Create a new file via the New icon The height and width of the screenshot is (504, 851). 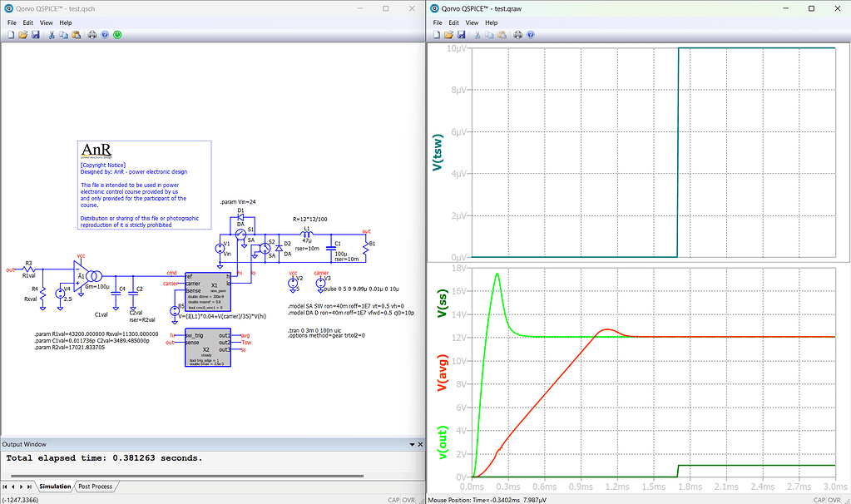(11, 34)
